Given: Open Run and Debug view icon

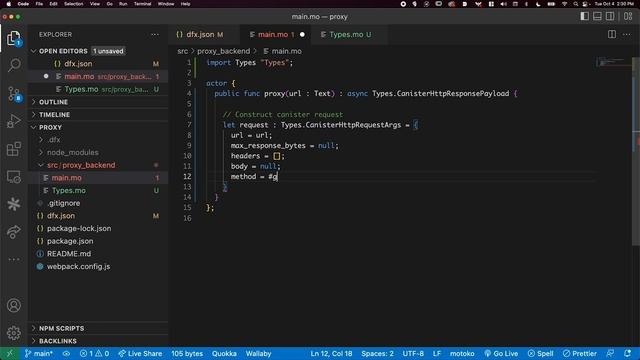Looking at the screenshot, I should coord(14,121).
